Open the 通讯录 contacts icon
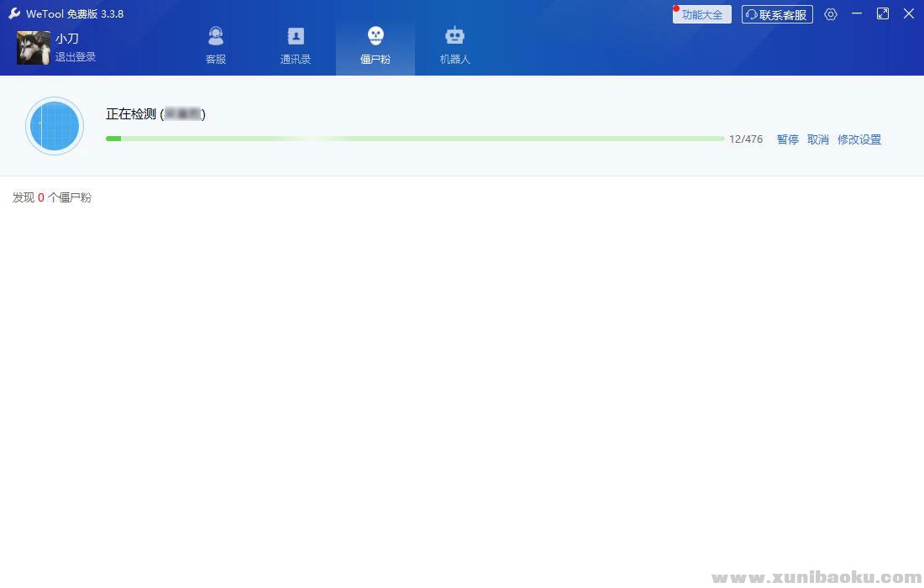 point(296,36)
